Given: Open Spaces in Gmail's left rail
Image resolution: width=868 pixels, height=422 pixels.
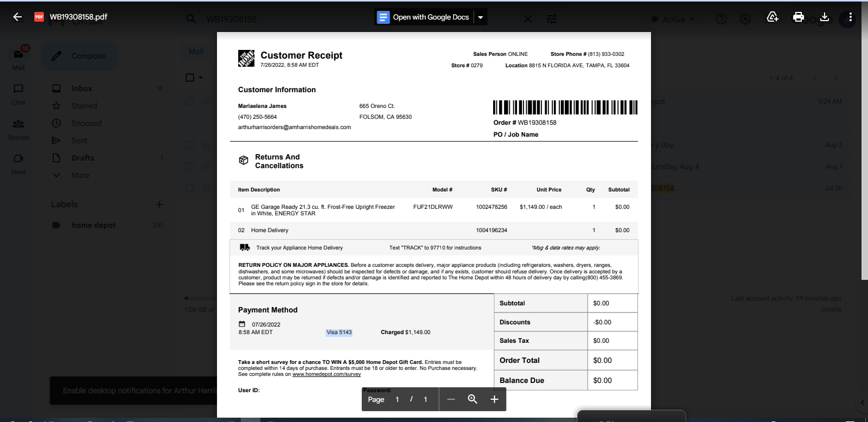Looking at the screenshot, I should click(18, 129).
